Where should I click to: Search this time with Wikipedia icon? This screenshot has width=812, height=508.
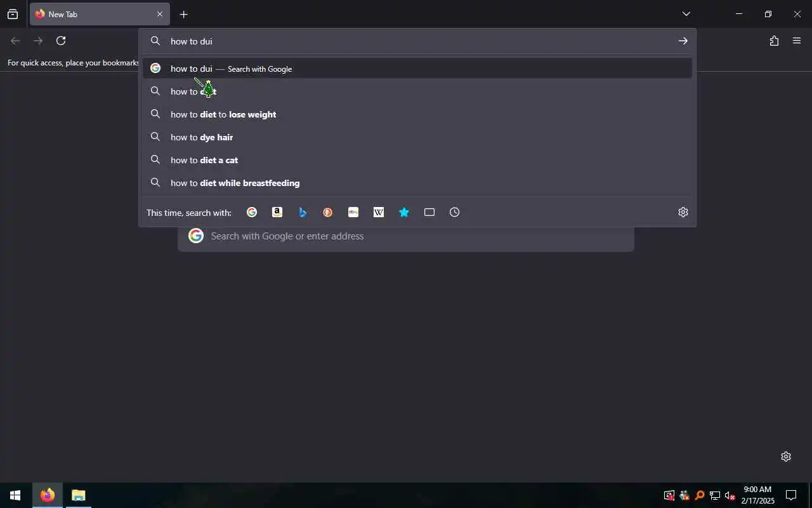coord(379,212)
